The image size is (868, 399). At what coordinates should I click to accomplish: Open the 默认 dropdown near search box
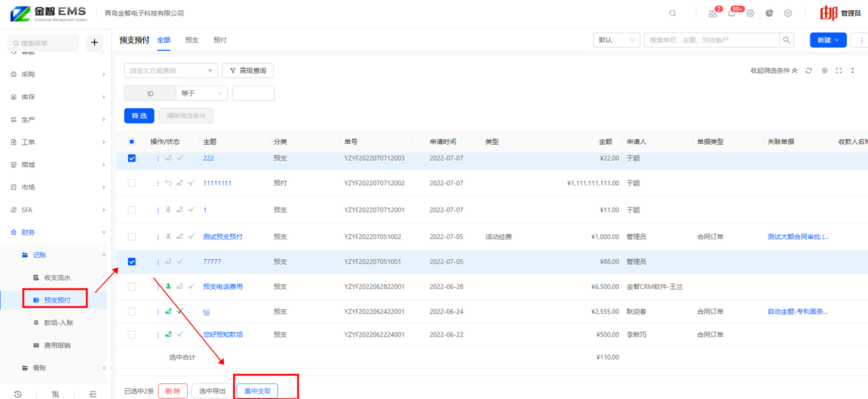pyautogui.click(x=616, y=40)
